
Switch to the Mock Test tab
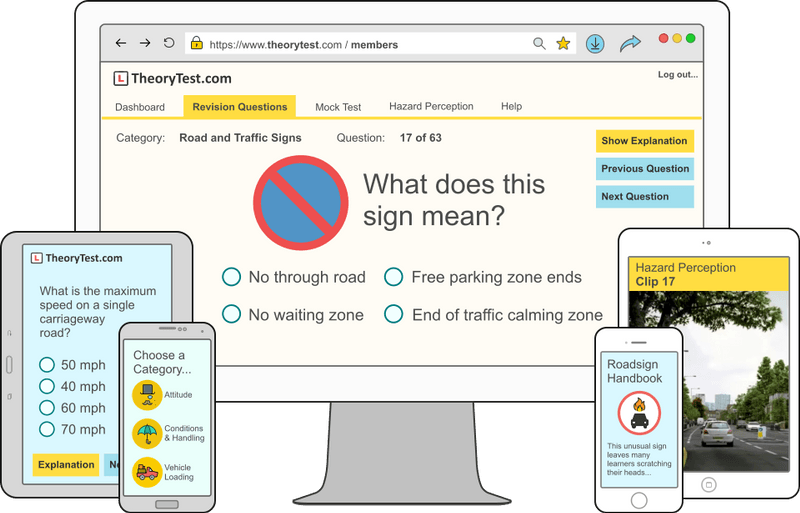[338, 107]
